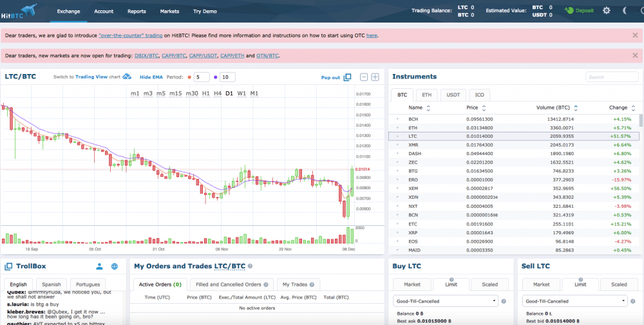
Task: Open DBIX/BTC market link
Action: [146, 56]
